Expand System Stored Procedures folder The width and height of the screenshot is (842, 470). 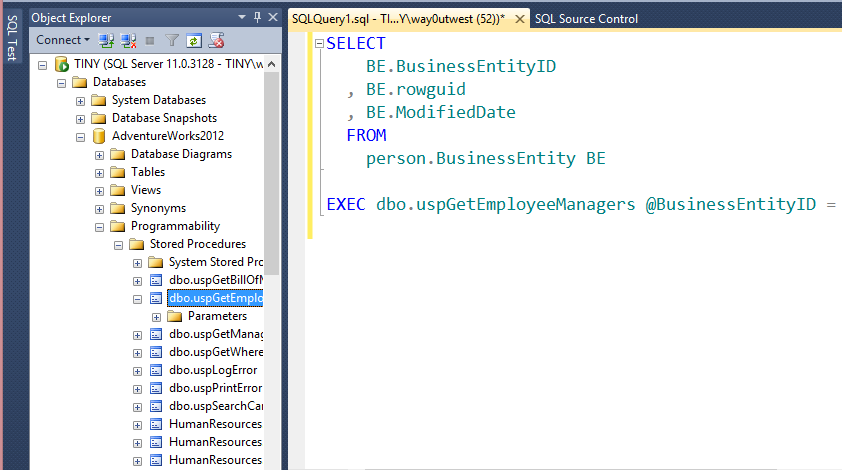[x=137, y=263]
